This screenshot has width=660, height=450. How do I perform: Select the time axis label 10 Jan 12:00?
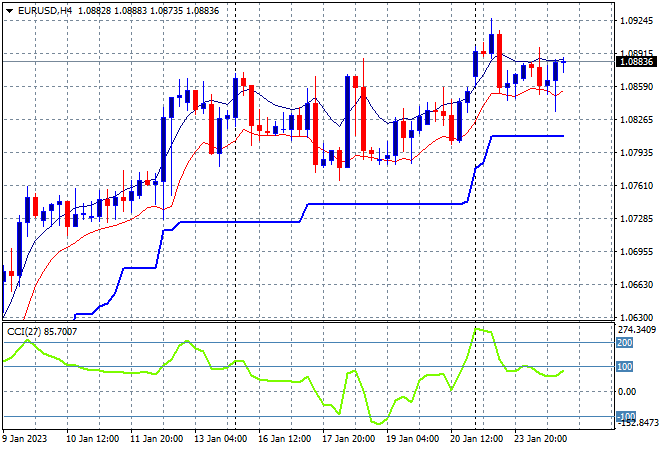pyautogui.click(x=93, y=439)
